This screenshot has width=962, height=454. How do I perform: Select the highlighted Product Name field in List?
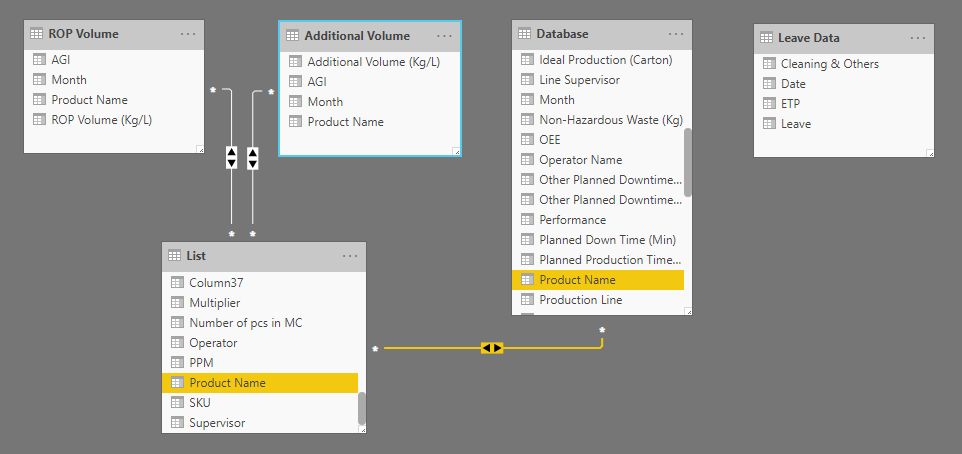pyautogui.click(x=260, y=382)
